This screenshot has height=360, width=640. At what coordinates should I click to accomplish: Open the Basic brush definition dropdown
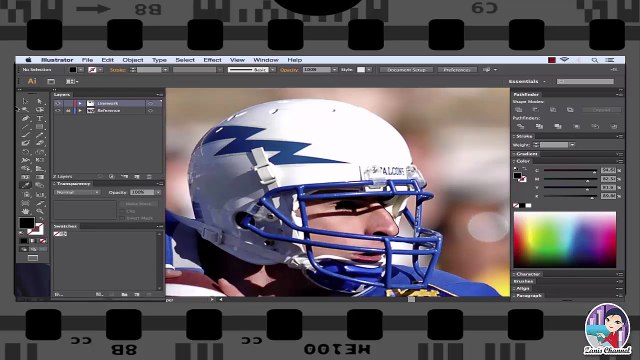(x=273, y=70)
